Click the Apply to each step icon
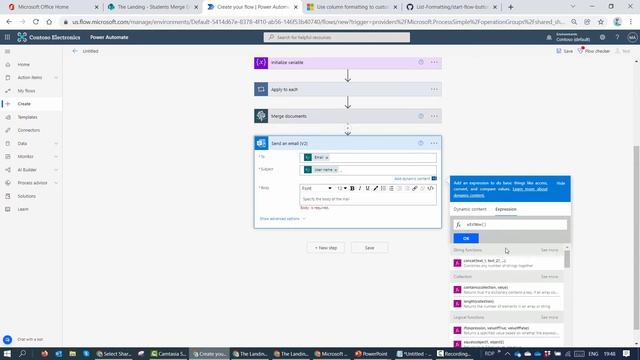 [x=261, y=89]
